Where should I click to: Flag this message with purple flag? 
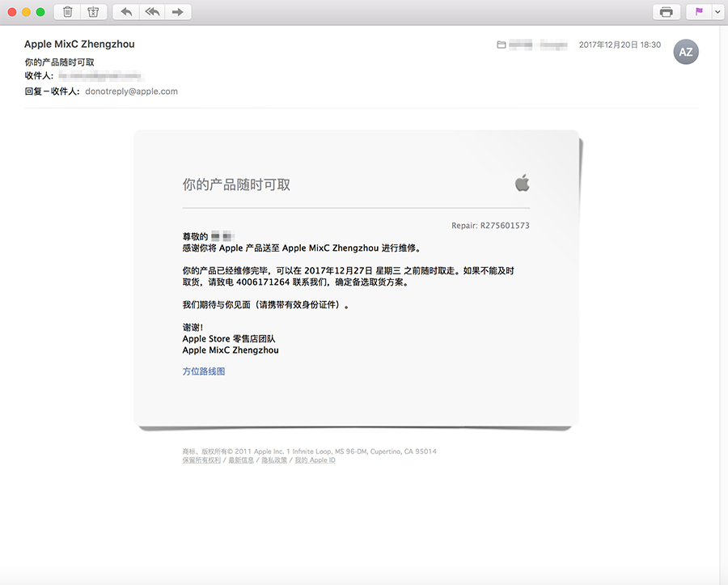[699, 12]
